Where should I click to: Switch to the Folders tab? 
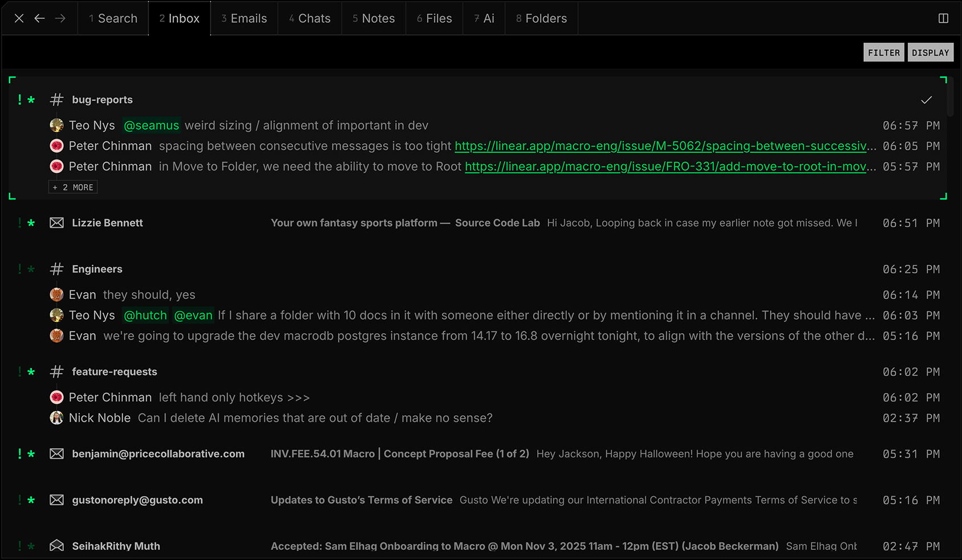pyautogui.click(x=541, y=18)
